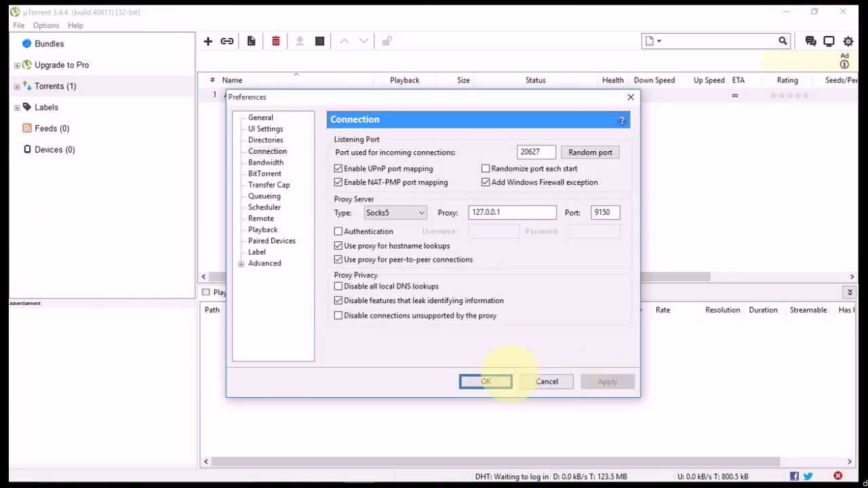Viewport: 868px width, 488px height.
Task: Toggle Enable UPnP port mapping checkbox
Action: (338, 169)
